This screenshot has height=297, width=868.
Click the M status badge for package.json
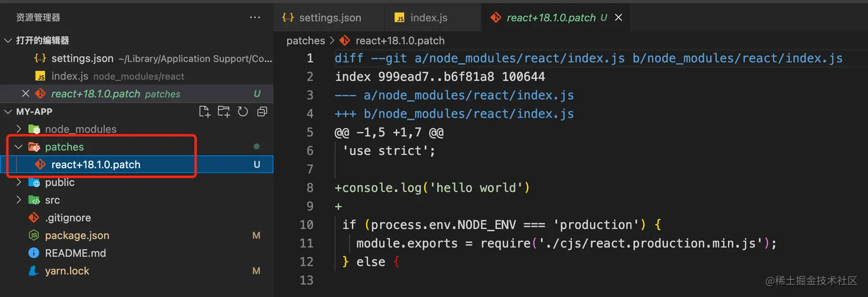pos(256,236)
